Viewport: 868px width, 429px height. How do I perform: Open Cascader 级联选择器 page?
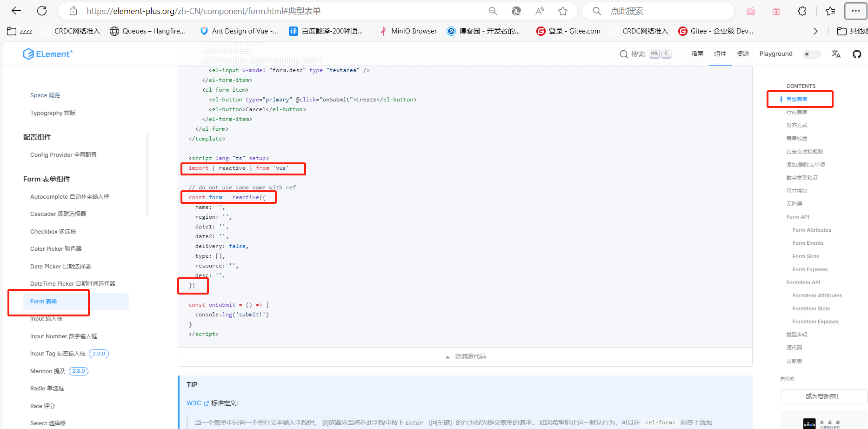pos(58,214)
